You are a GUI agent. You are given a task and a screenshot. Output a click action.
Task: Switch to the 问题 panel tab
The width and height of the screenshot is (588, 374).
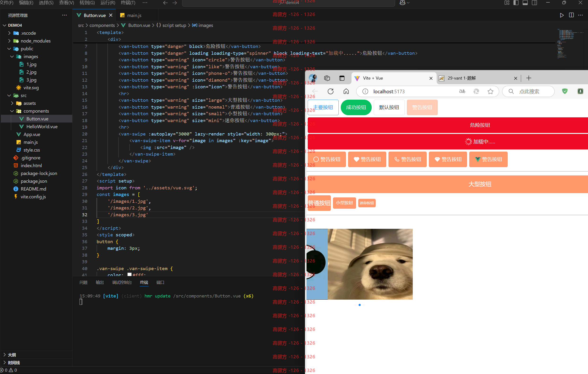pos(84,282)
